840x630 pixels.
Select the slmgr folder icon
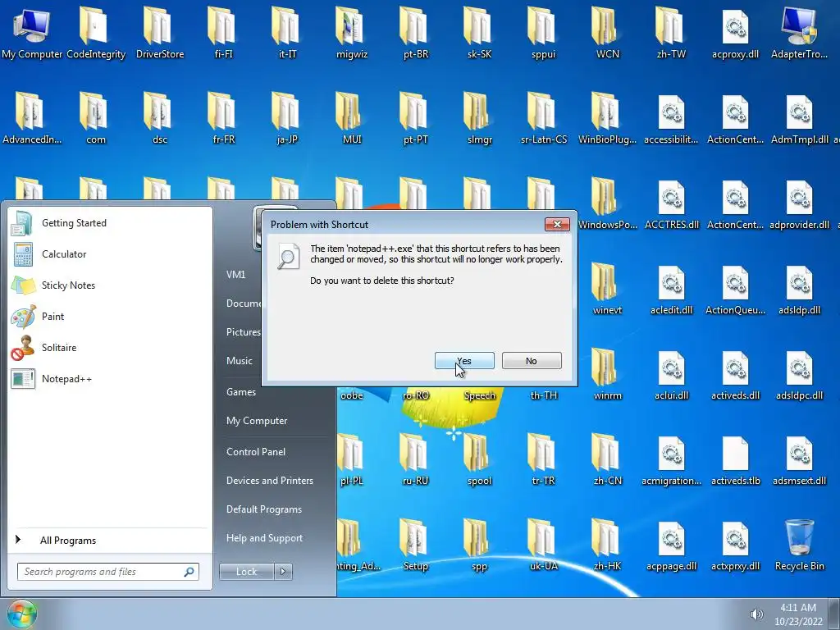click(x=479, y=118)
